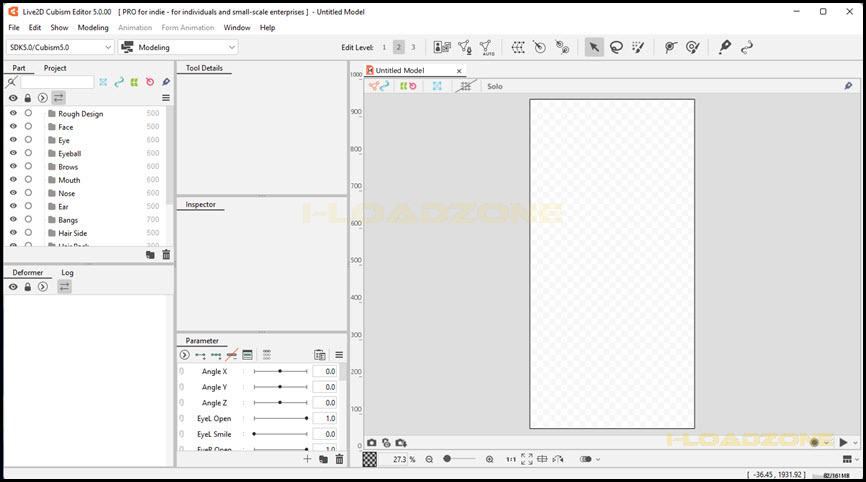Screen dimensions: 866x482
Task: Open the SDK5.0/Cubism5.0 target dropdown
Action: click(60, 47)
